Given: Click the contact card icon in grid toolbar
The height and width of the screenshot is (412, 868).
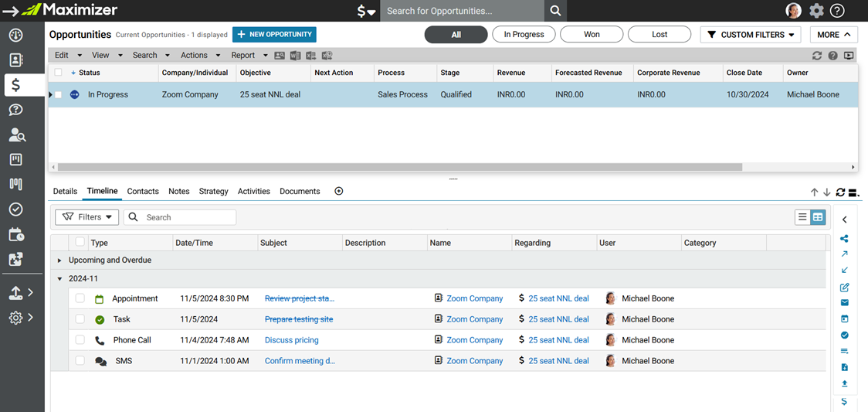Looking at the screenshot, I should pyautogui.click(x=280, y=56).
